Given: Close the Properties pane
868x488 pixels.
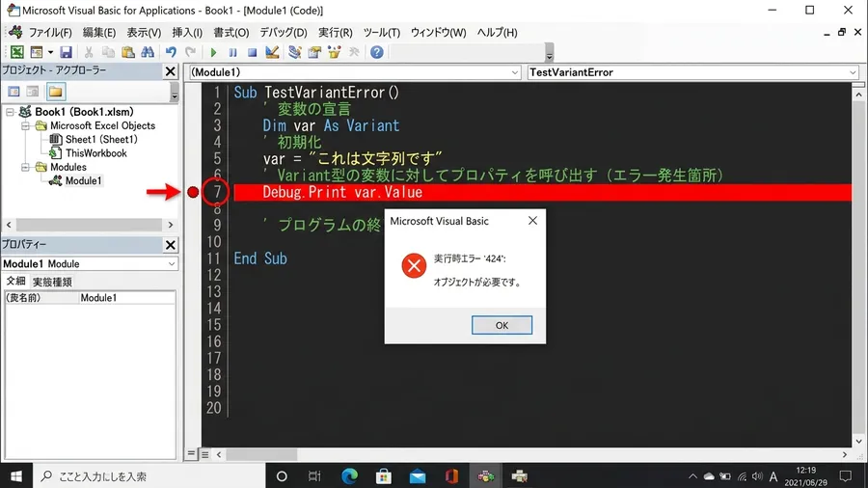Looking at the screenshot, I should coord(171,245).
